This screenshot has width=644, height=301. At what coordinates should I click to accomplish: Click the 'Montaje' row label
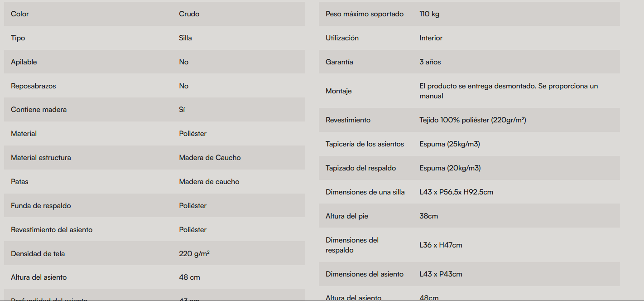click(338, 91)
